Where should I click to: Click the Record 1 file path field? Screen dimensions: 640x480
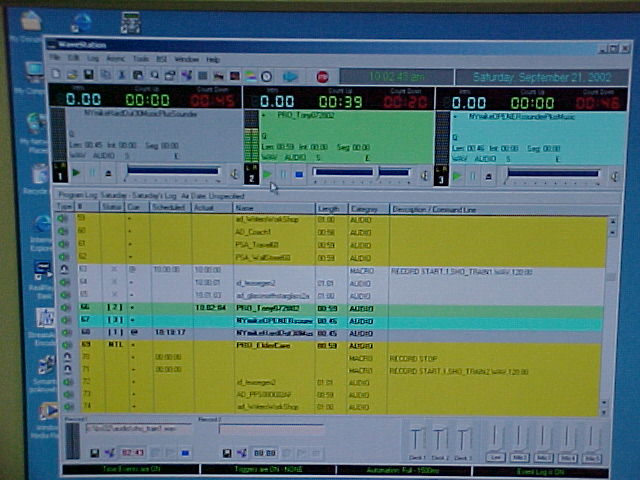[x=132, y=428]
